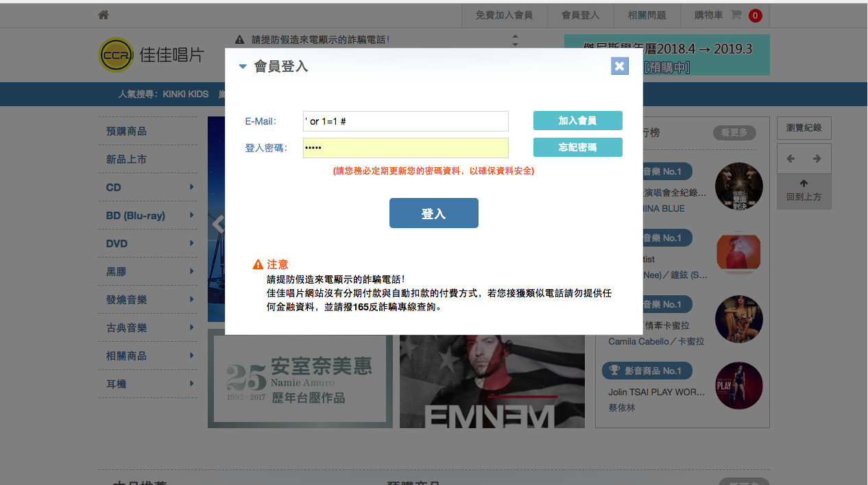Open 相關問題 top menu item
Viewport: 868px width, 485px height.
[647, 15]
